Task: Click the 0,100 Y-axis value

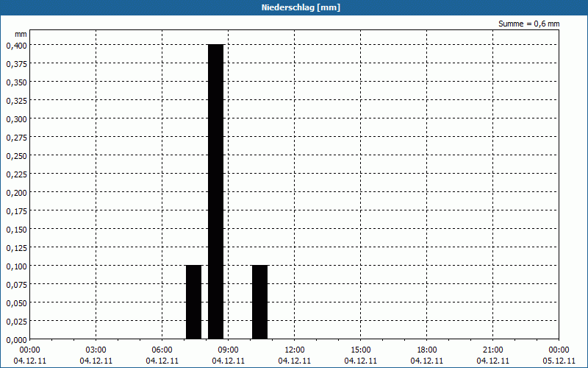Action: tap(16, 266)
